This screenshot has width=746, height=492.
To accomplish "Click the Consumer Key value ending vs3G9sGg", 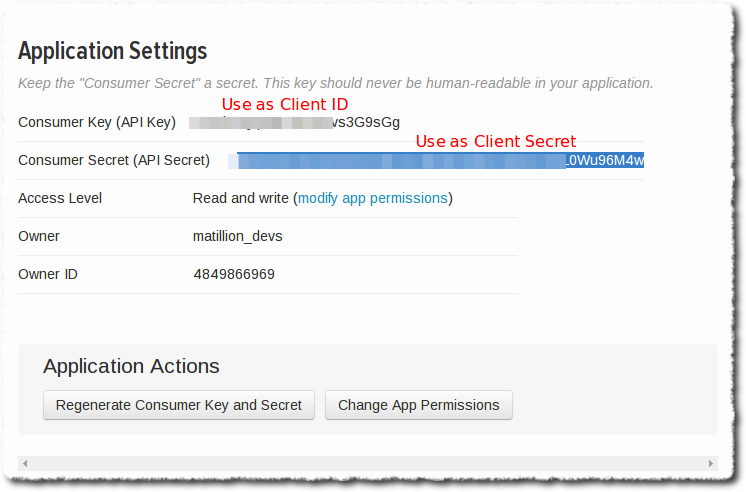I will tap(294, 122).
